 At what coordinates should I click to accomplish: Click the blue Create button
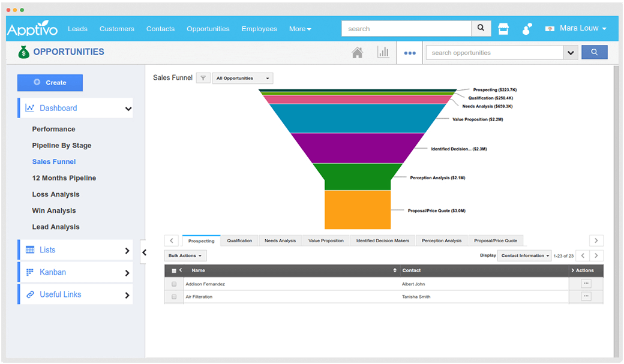coord(50,82)
